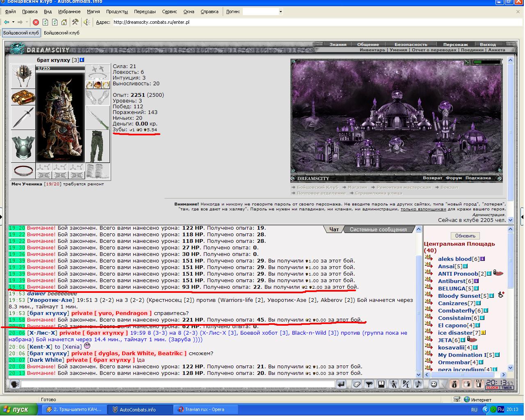Click the Обновить button
The width and height of the screenshot is (525, 420).
point(465,236)
